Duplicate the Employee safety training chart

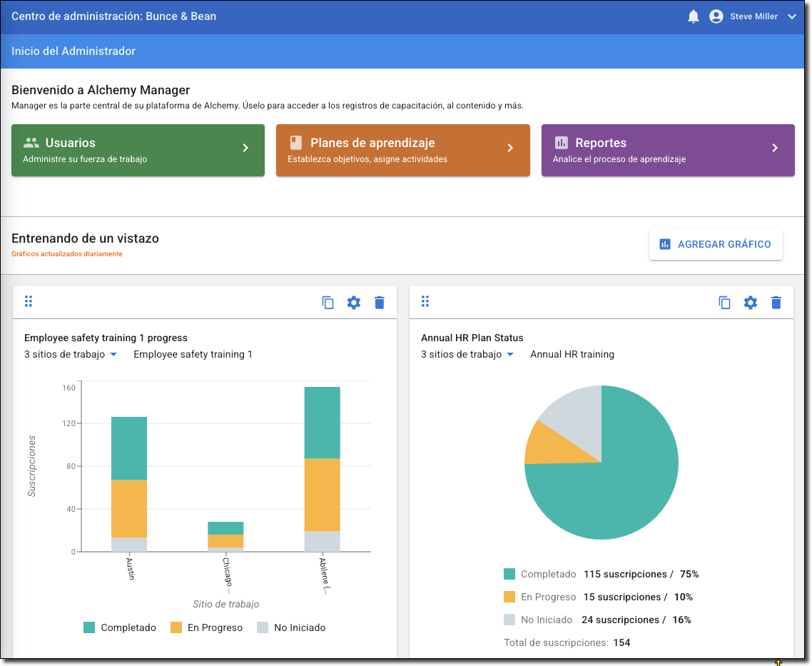pos(328,303)
